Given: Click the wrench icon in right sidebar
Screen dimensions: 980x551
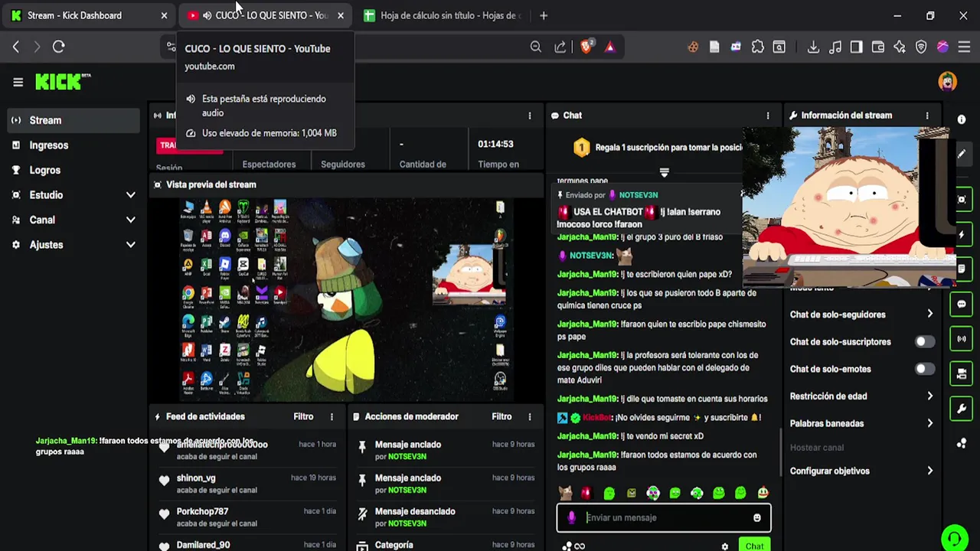Looking at the screenshot, I should [x=962, y=409].
